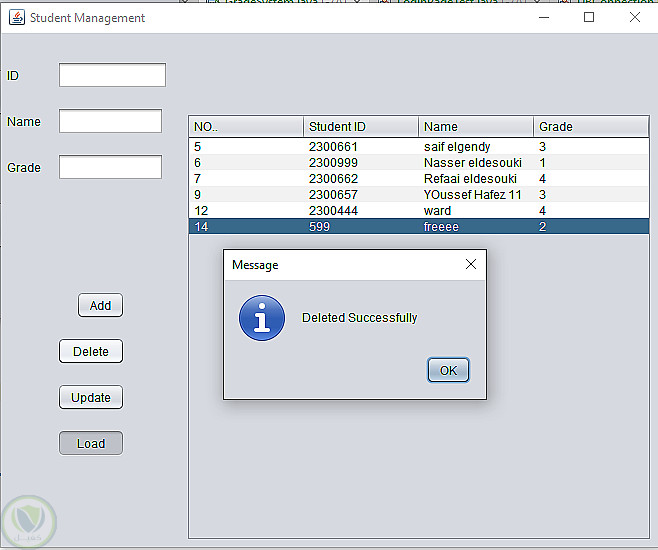Maximize the Student Management window
Screen dimensions: 658x550
coord(589,17)
